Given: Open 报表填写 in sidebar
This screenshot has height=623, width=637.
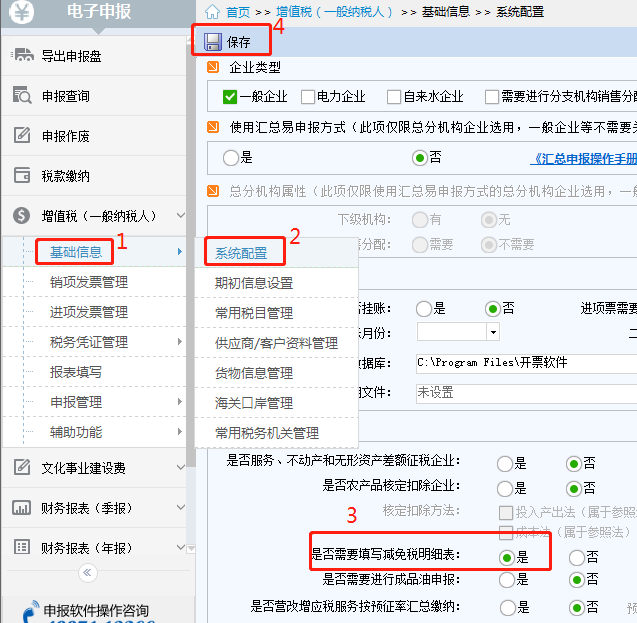Looking at the screenshot, I should (x=76, y=372).
